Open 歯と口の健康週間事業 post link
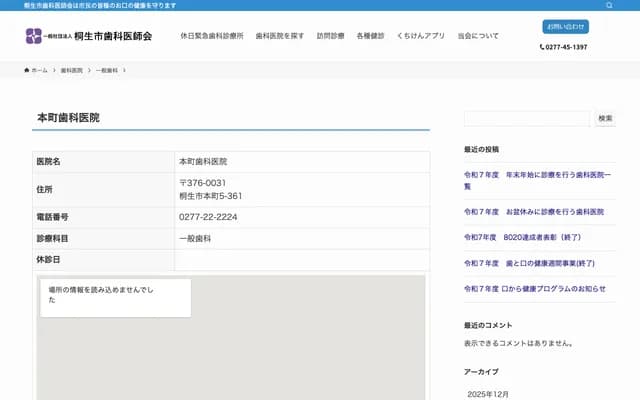640x400 pixels. pos(529,263)
